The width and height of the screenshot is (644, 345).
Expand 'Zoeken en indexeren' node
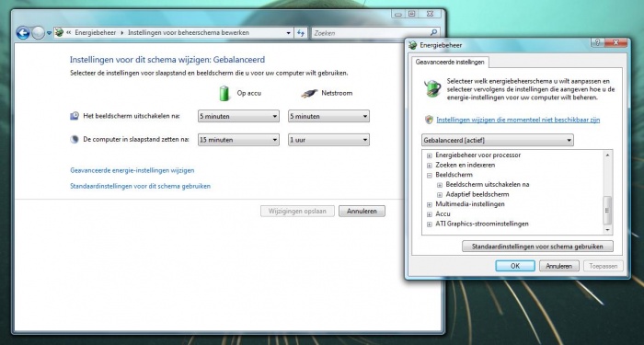(x=430, y=165)
